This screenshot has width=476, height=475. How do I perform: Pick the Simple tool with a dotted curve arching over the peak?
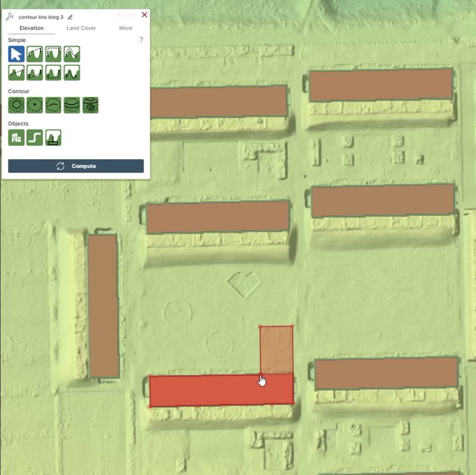(x=72, y=54)
